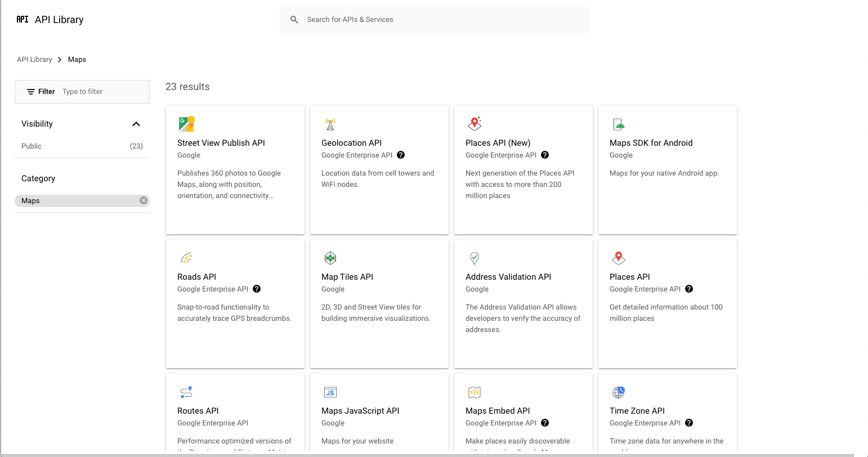Click the API Library logo icon

(23, 19)
